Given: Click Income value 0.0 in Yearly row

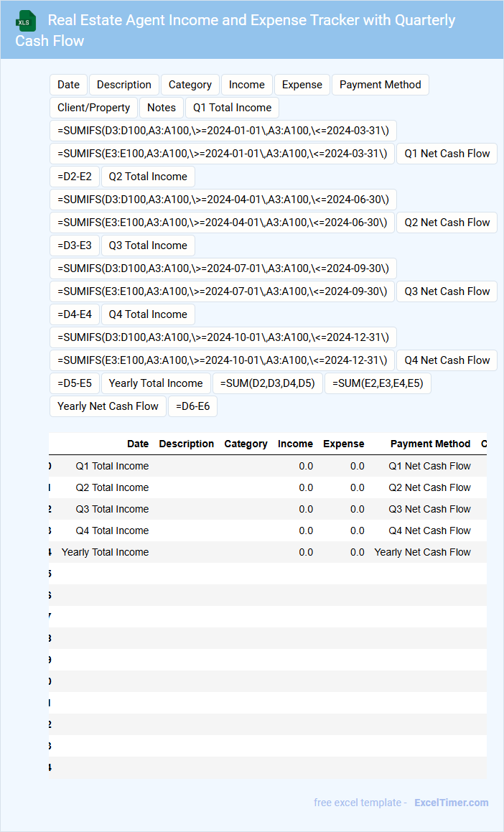Looking at the screenshot, I should 306,552.
